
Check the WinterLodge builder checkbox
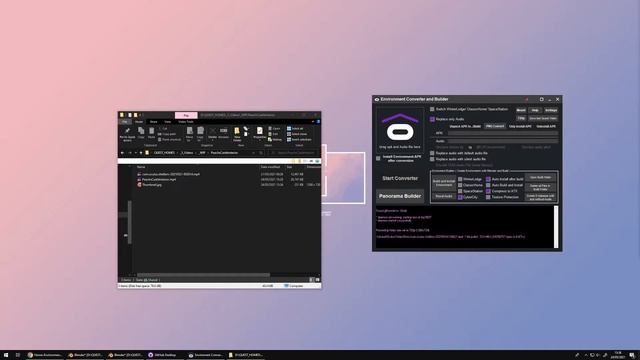click(x=460, y=179)
